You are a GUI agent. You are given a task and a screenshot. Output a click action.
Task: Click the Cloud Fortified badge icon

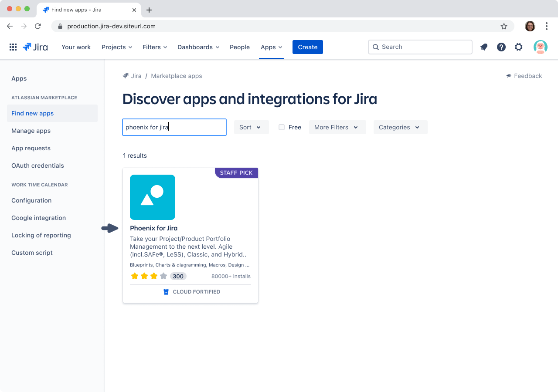[166, 291]
